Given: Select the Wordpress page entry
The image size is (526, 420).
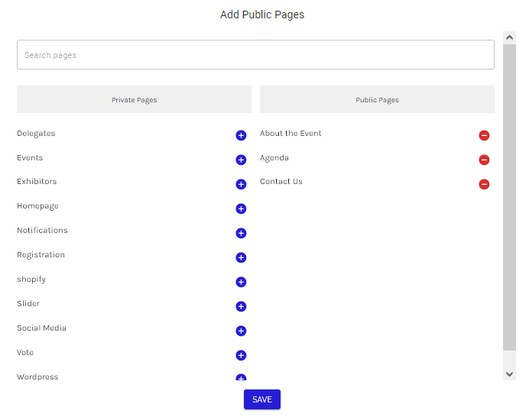Looking at the screenshot, I should [37, 376].
